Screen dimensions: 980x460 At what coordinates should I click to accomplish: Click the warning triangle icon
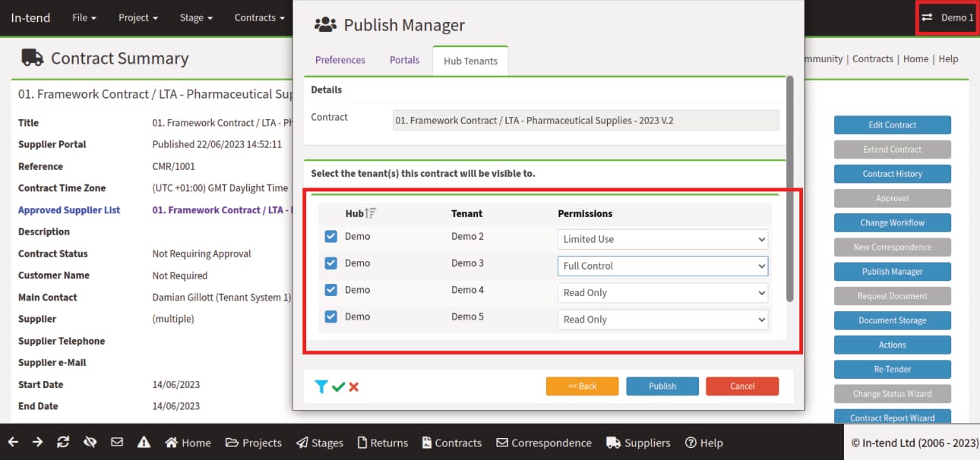click(144, 443)
